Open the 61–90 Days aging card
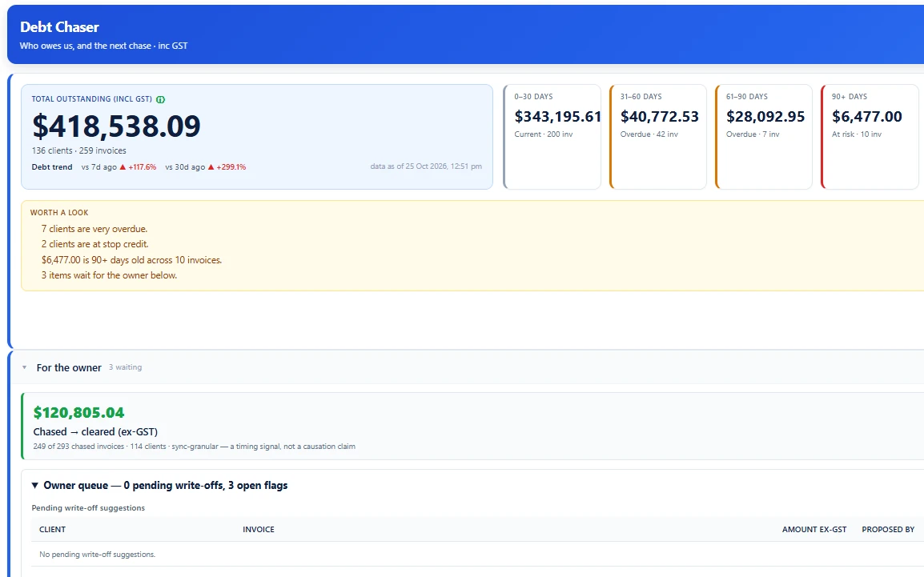The width and height of the screenshot is (924, 577). point(764,137)
